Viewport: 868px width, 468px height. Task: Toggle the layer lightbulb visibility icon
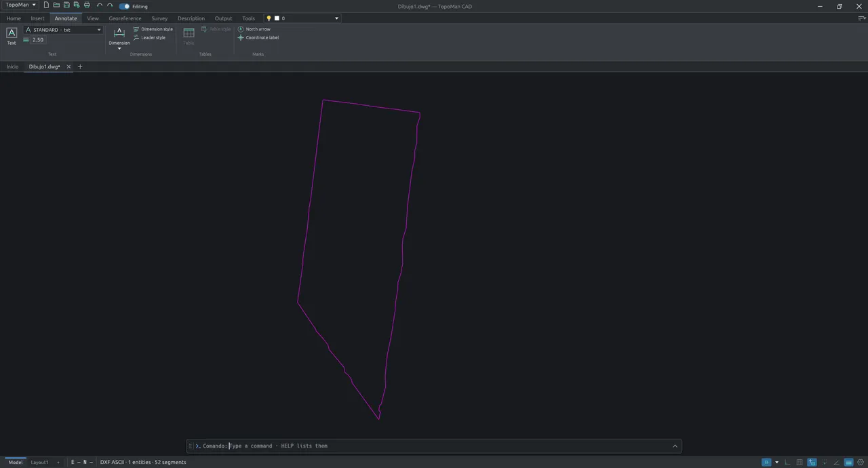[269, 18]
